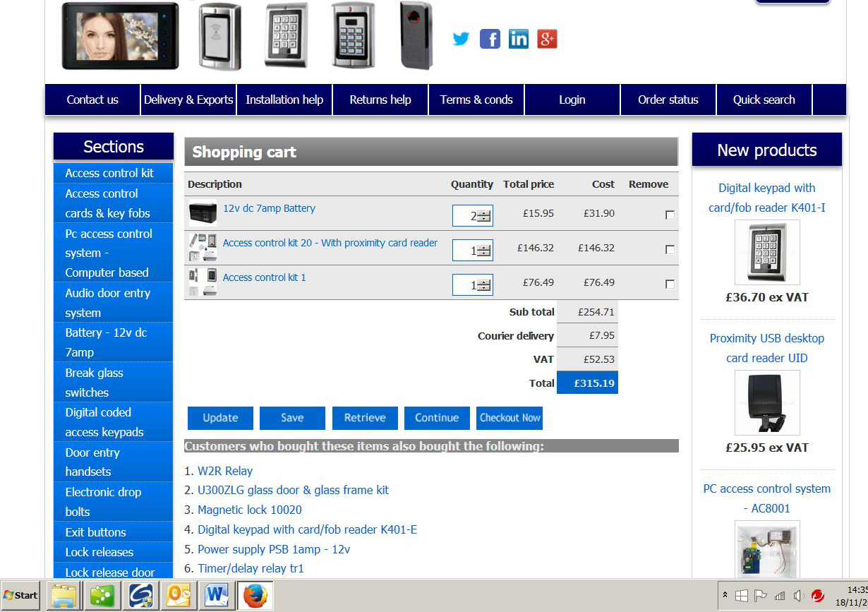Go to Order status page
Image resolution: width=868 pixels, height=612 pixels.
click(668, 100)
